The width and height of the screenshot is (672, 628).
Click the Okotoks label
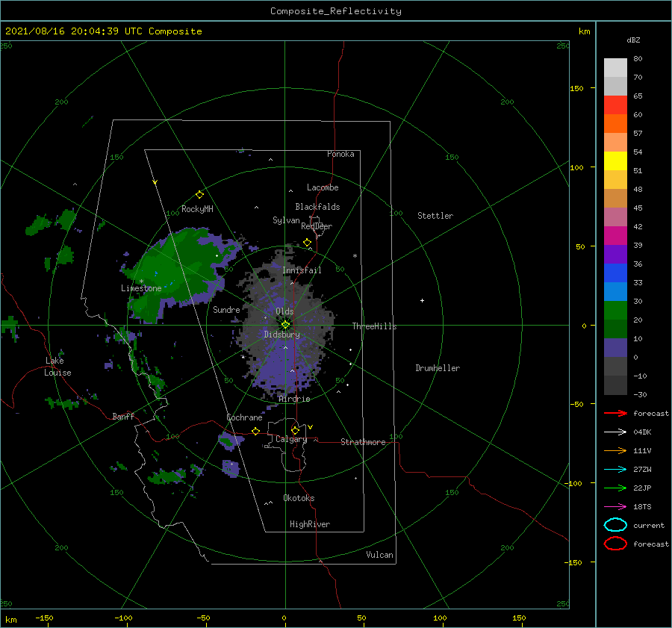coord(299,498)
